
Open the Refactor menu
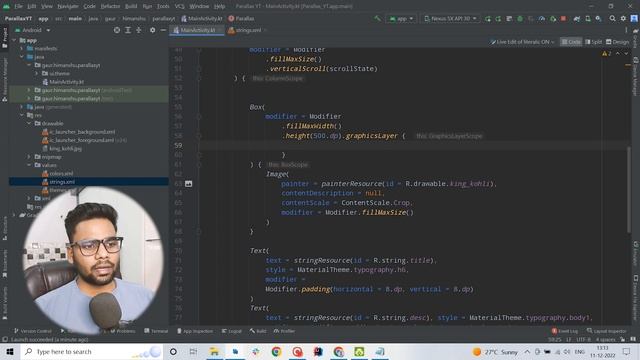(110, 6)
